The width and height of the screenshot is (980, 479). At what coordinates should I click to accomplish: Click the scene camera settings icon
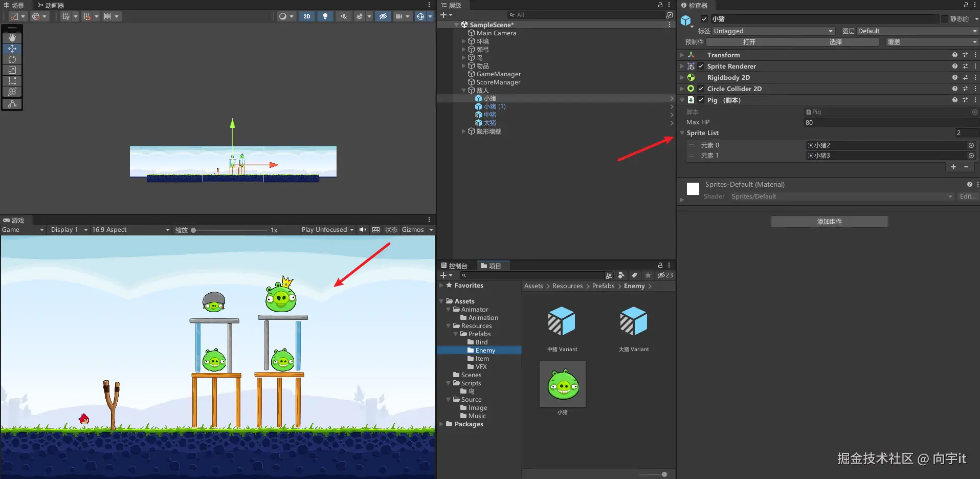[399, 16]
